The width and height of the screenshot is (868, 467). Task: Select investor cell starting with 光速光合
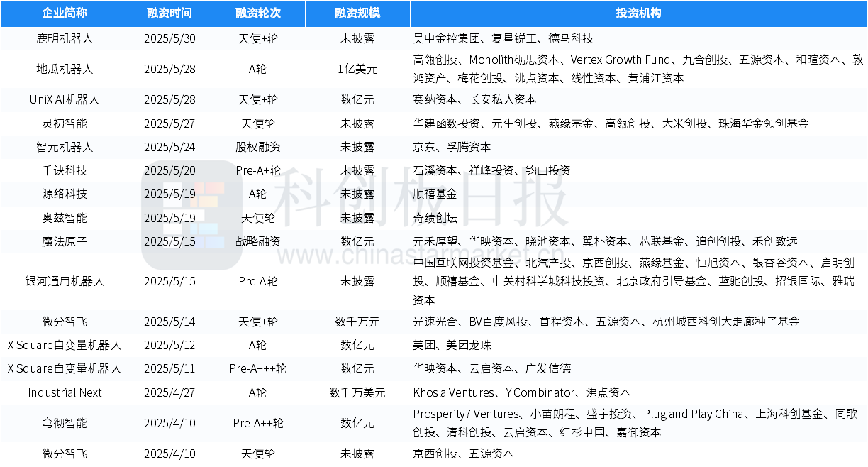[x=606, y=322]
